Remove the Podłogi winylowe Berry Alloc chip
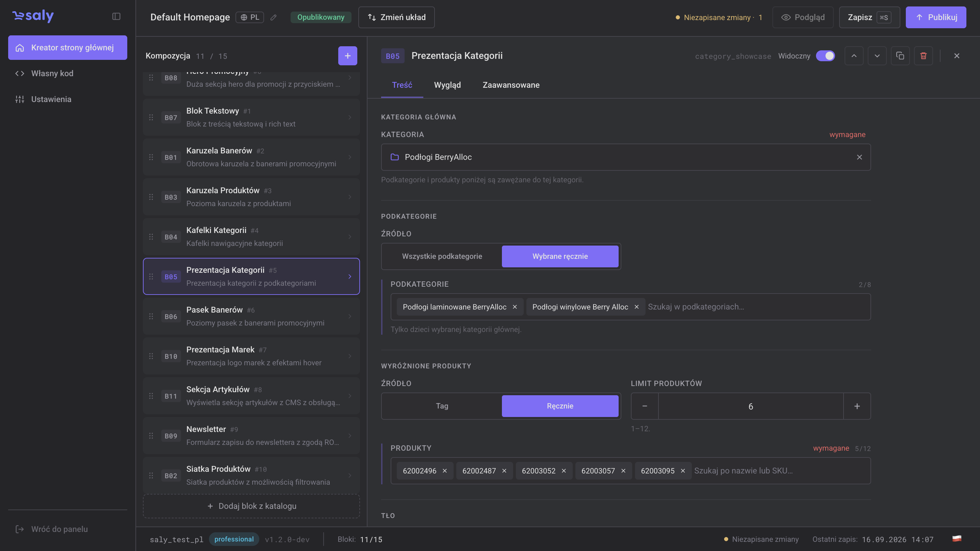Screen dimensions: 980x551 (636, 307)
